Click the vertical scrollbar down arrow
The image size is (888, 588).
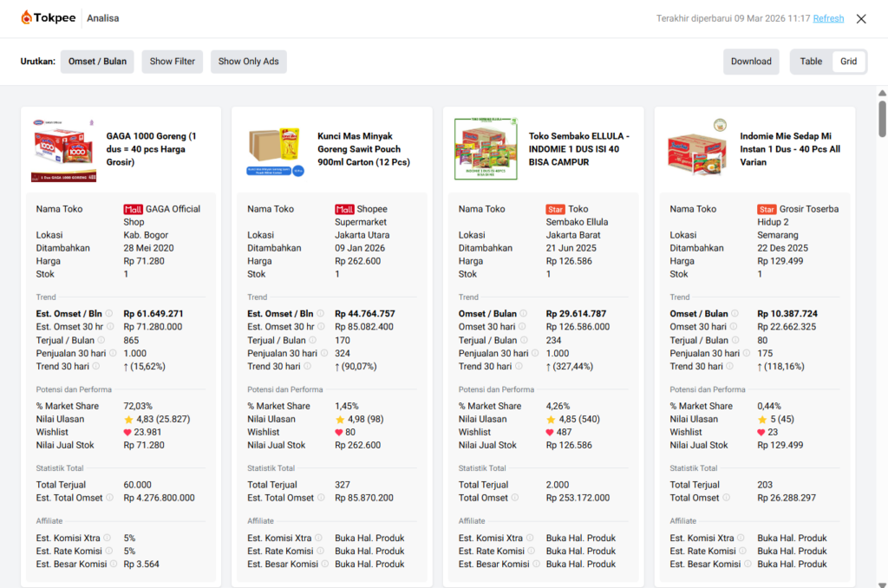coord(882,580)
